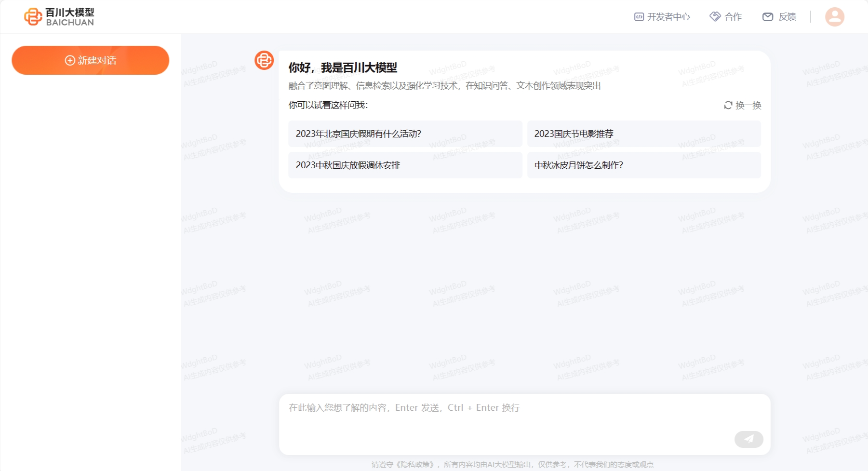The height and width of the screenshot is (471, 868).
Task: Select suggestion 2023国庆节电影推荐
Action: coord(644,134)
